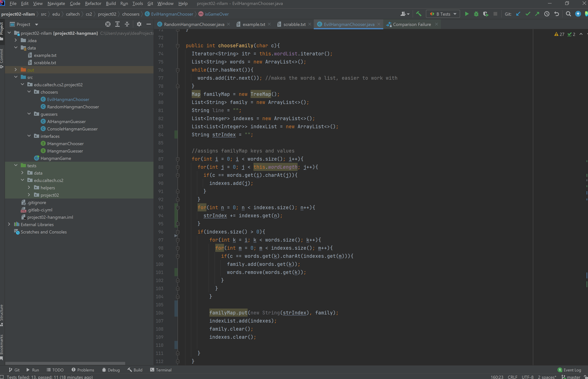The width and height of the screenshot is (588, 379).
Task: Open Git history clock icon
Action: 547,14
